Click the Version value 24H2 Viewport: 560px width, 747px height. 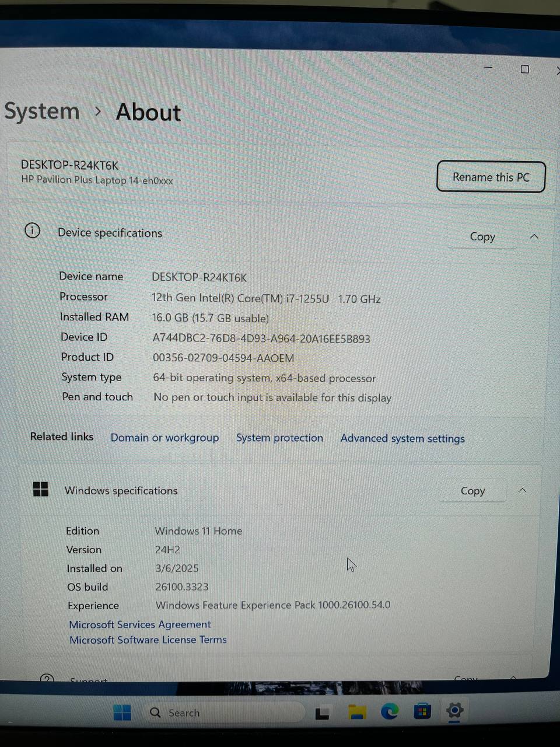click(167, 550)
